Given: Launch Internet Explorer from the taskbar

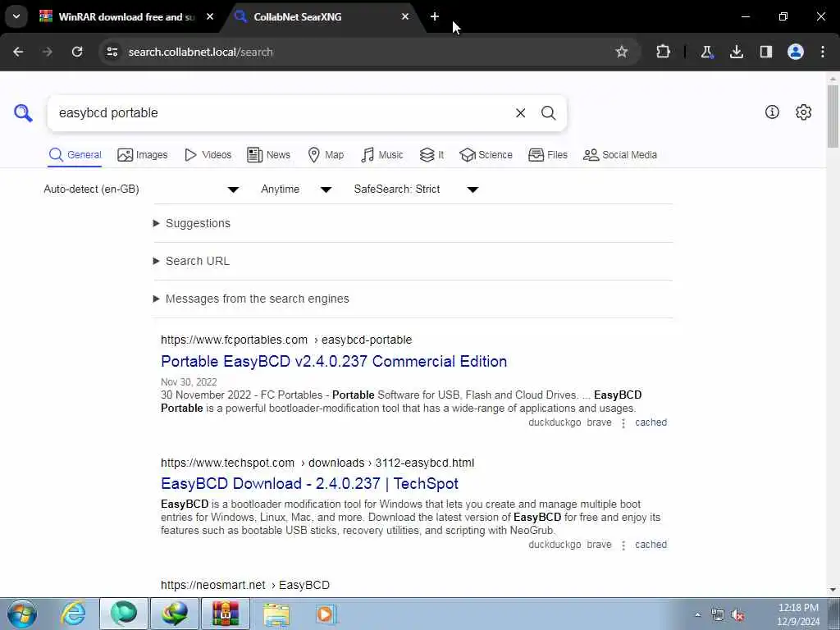Looking at the screenshot, I should (x=73, y=614).
